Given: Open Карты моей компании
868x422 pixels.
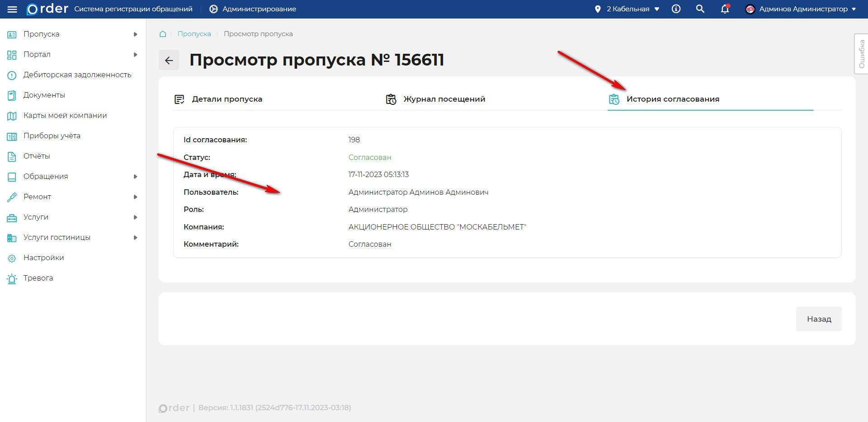Looking at the screenshot, I should point(65,115).
